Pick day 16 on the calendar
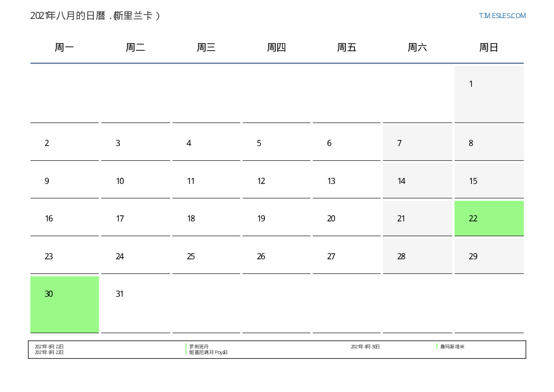 point(64,219)
